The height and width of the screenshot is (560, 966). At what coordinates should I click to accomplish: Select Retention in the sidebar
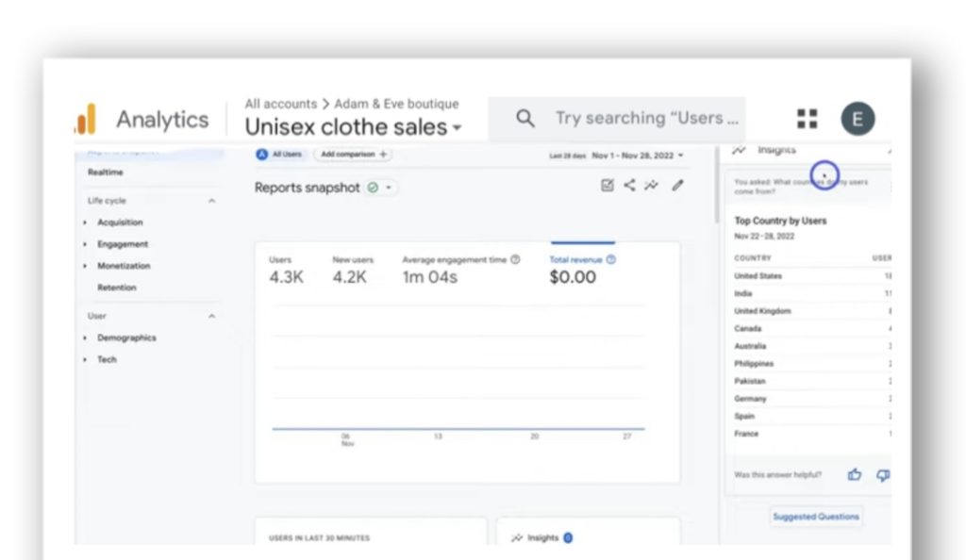pos(116,288)
